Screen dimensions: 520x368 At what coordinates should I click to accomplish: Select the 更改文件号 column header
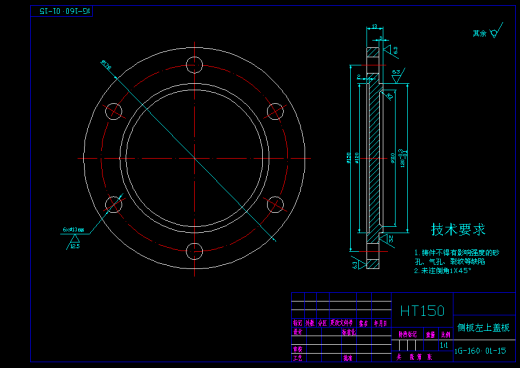(341, 323)
